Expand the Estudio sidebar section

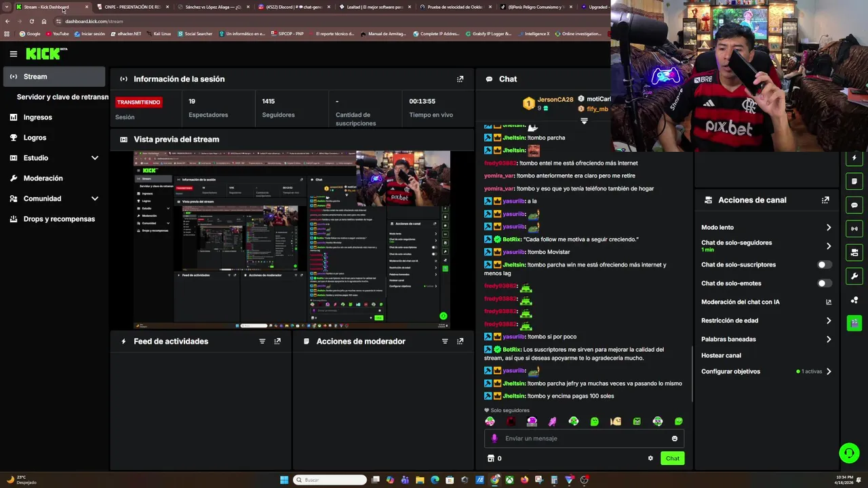[x=95, y=158]
